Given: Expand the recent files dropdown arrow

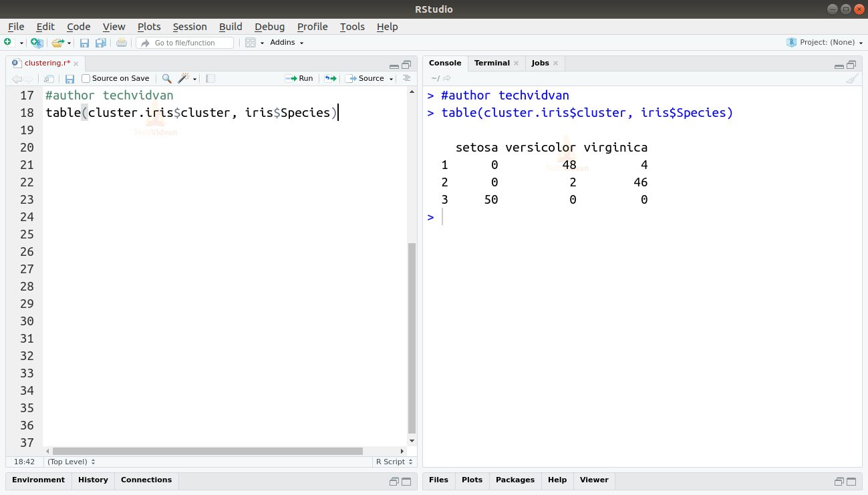Looking at the screenshot, I should 69,43.
